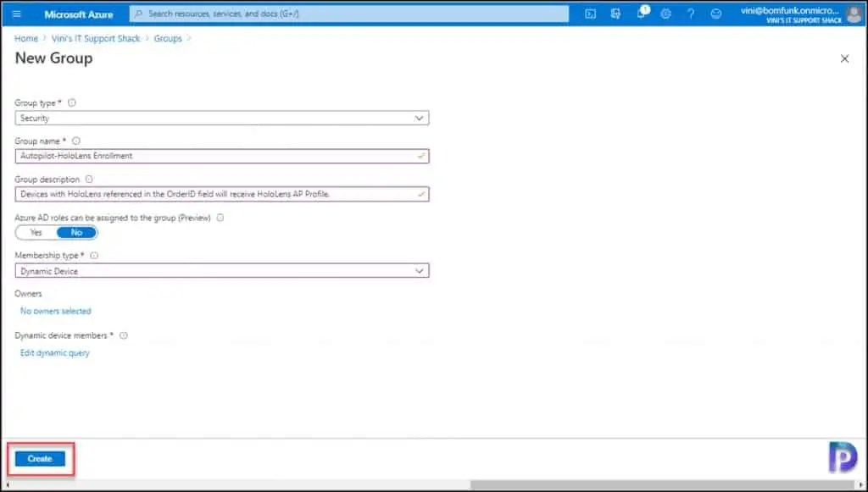The height and width of the screenshot is (492, 868).
Task: Click the Group name input field
Action: (x=220, y=156)
